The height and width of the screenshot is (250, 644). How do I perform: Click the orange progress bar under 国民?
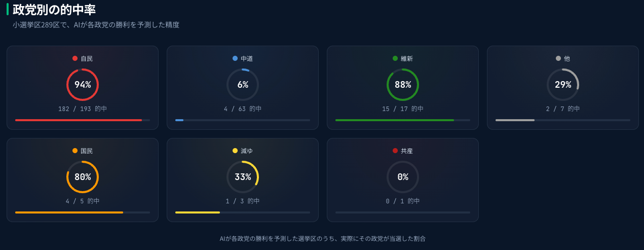(69, 212)
